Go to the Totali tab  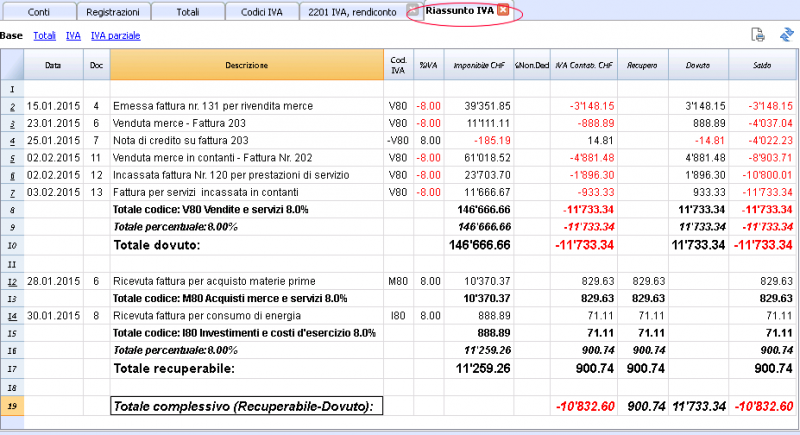[188, 12]
